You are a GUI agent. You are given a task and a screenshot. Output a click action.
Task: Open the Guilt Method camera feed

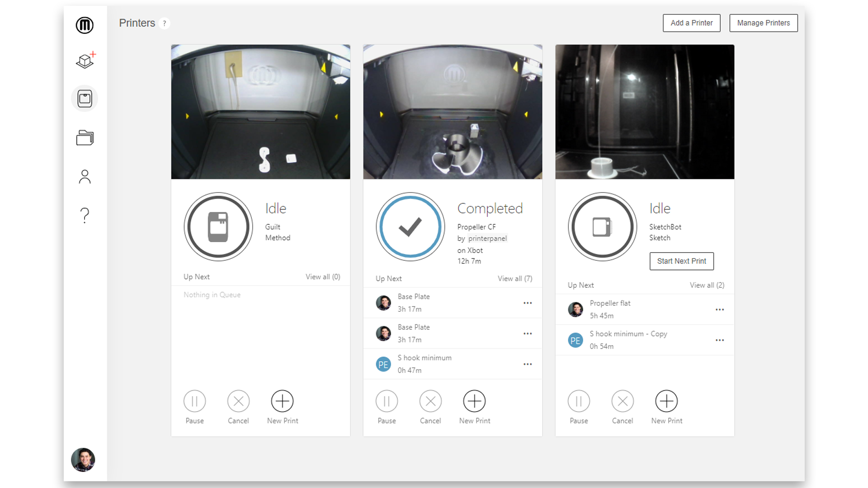point(261,112)
